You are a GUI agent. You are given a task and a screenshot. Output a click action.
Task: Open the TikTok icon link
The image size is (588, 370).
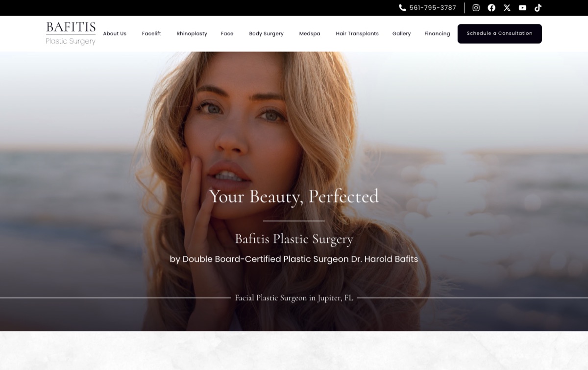(538, 8)
